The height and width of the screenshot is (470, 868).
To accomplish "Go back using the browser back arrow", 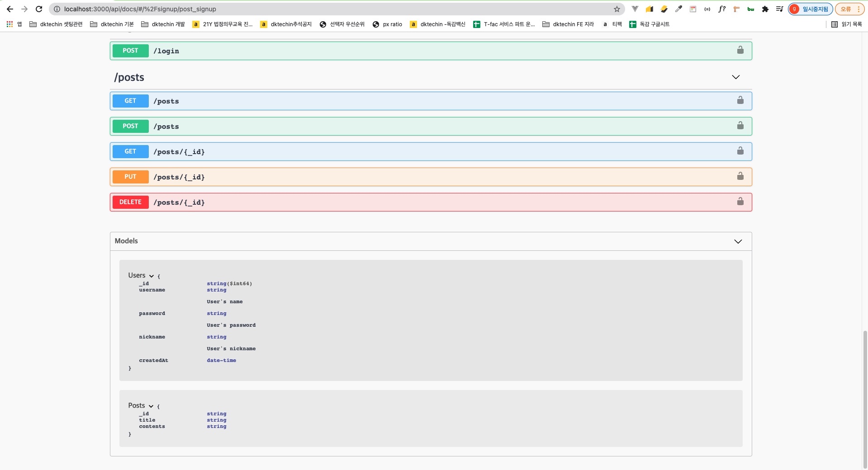I will pyautogui.click(x=10, y=9).
